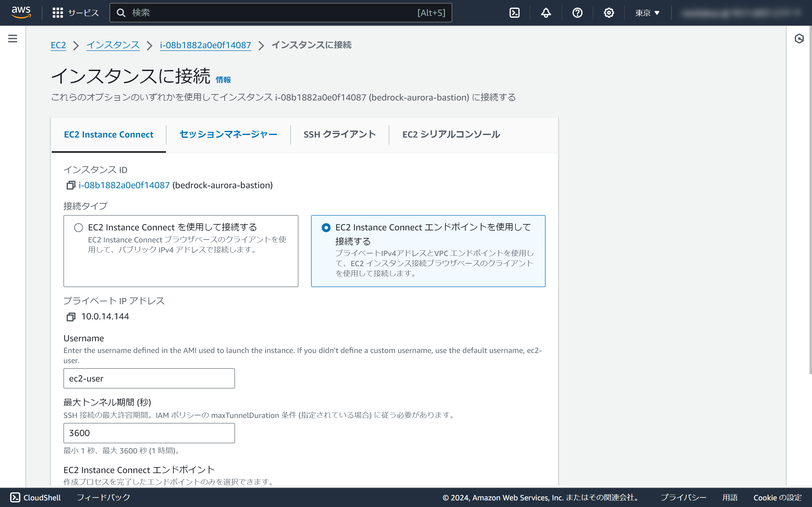
Task: Click the AWS logo home icon
Action: (21, 12)
